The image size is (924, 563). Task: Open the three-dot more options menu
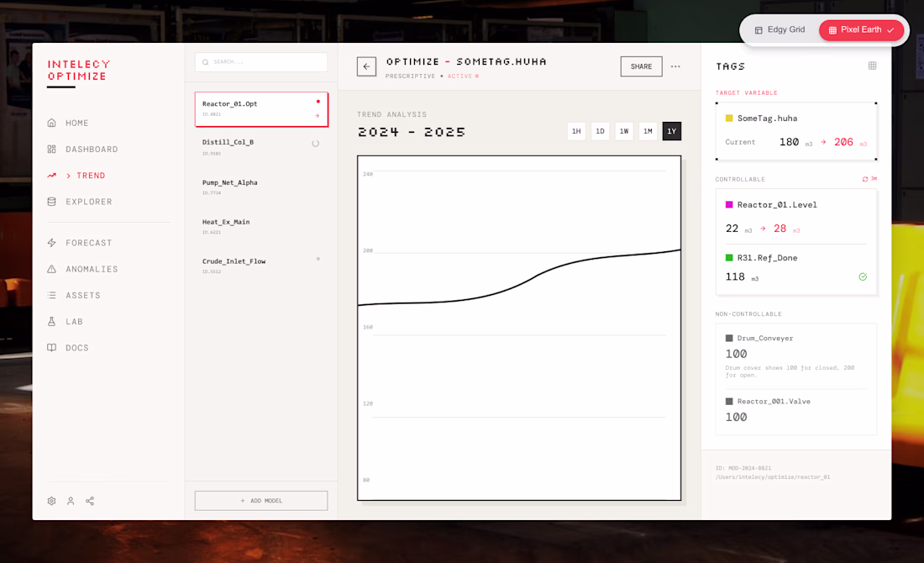[675, 66]
